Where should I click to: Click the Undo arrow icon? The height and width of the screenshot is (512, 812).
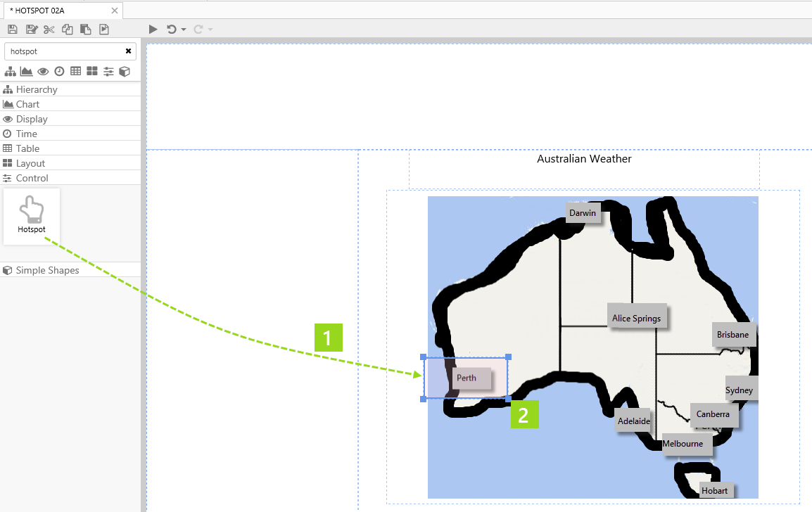[171, 29]
